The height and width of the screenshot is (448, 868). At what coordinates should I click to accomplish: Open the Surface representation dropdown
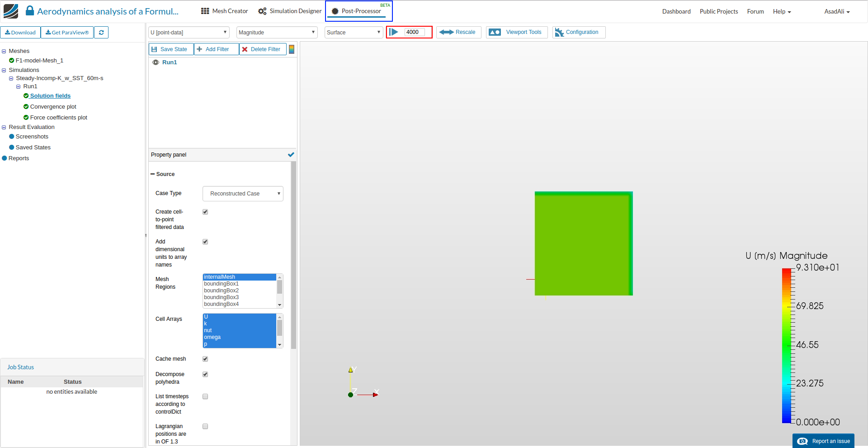tap(354, 33)
